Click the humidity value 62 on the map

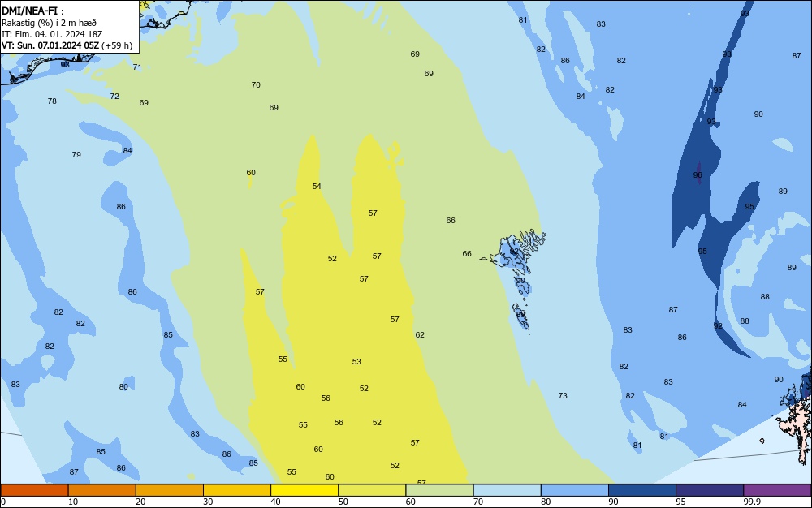(x=420, y=335)
